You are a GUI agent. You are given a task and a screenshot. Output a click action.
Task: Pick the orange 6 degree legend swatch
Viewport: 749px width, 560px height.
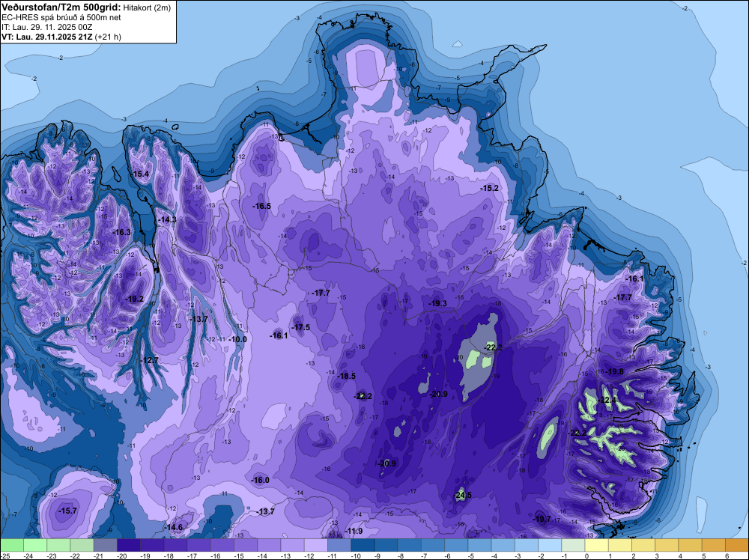tap(737, 545)
